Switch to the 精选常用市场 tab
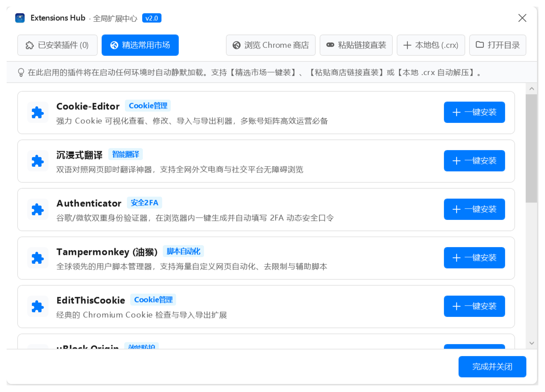Image resolution: width=545 pixels, height=392 pixels. click(x=140, y=45)
